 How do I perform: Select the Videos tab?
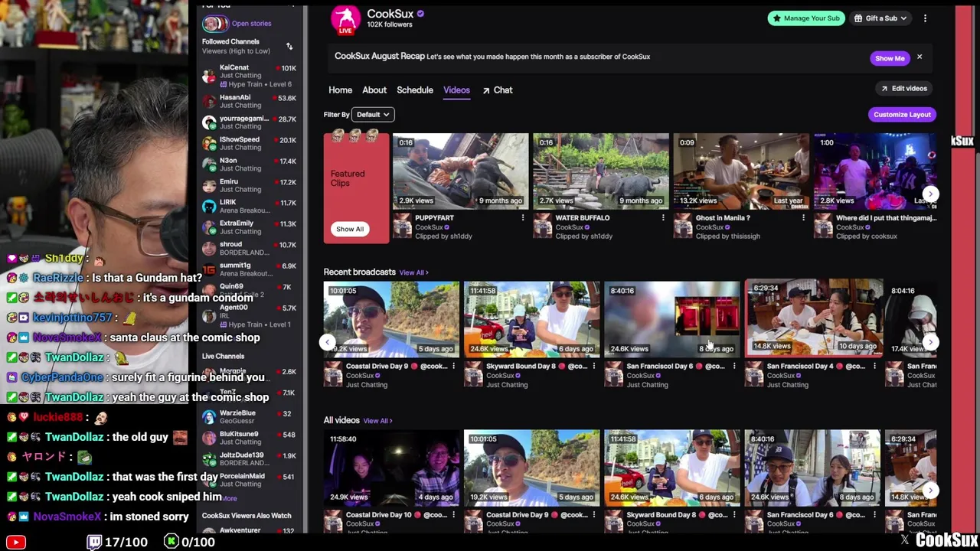pyautogui.click(x=456, y=90)
